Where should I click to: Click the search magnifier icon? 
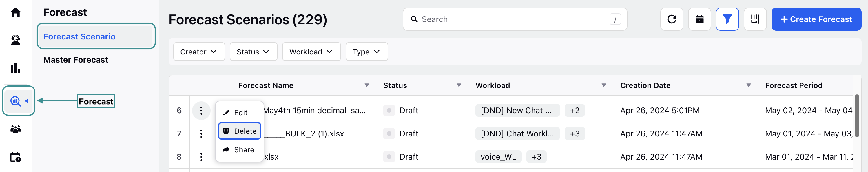point(414,19)
